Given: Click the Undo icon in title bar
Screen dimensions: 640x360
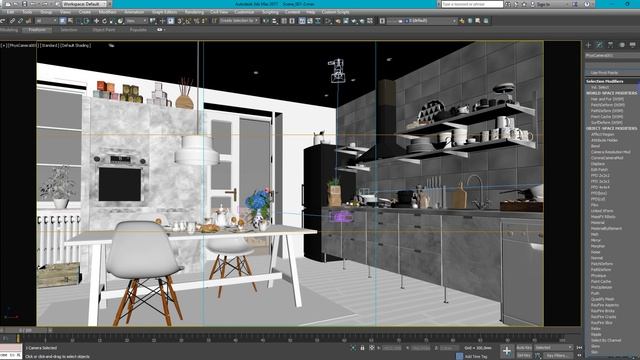Looking at the screenshot, I should (34, 4).
